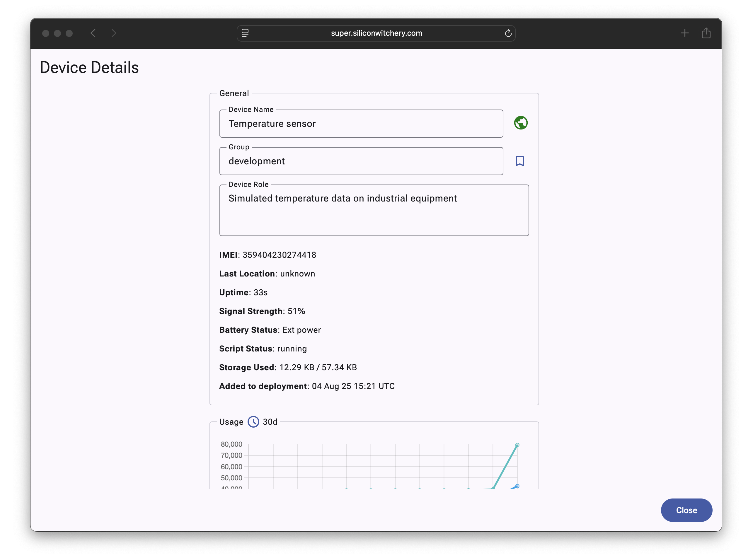Open the usage time range clock icon
The image size is (753, 560).
click(253, 422)
